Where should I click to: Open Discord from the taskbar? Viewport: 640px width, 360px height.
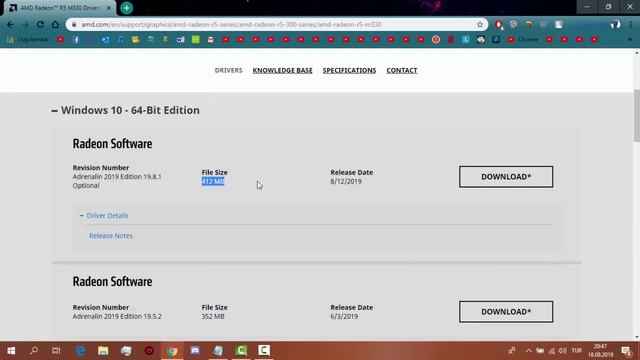coord(195,351)
